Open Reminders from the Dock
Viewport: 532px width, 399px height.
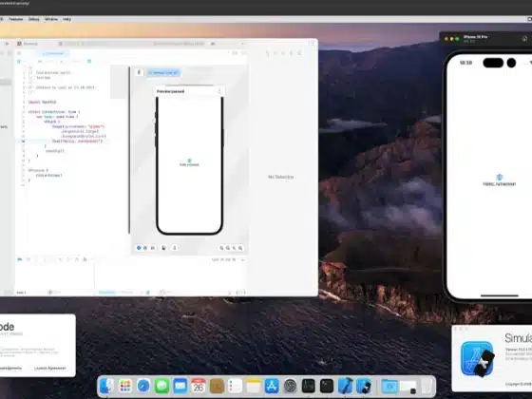click(x=236, y=386)
